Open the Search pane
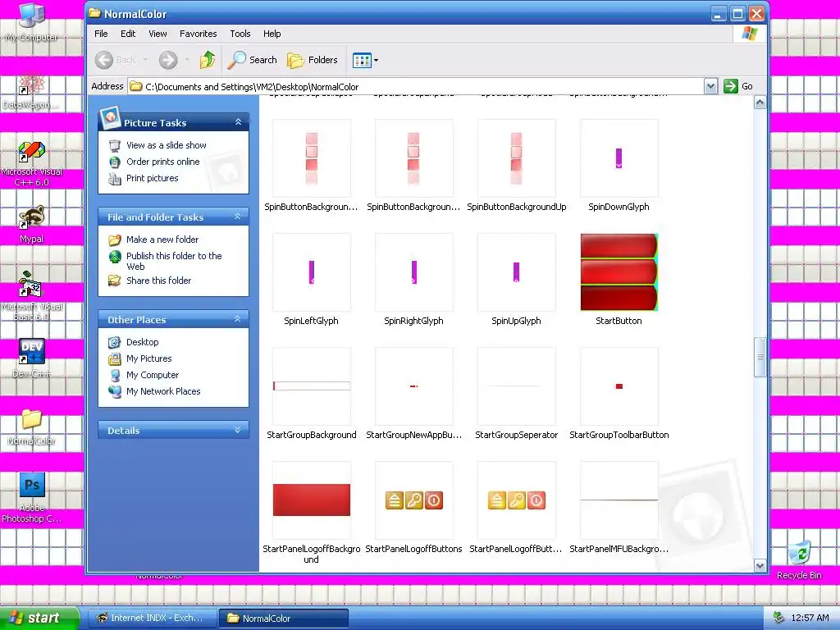Image resolution: width=840 pixels, height=630 pixels. tap(252, 60)
